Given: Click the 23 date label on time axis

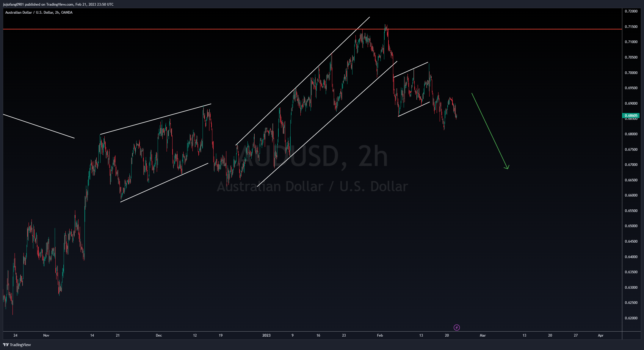Looking at the screenshot, I should click(x=344, y=335).
